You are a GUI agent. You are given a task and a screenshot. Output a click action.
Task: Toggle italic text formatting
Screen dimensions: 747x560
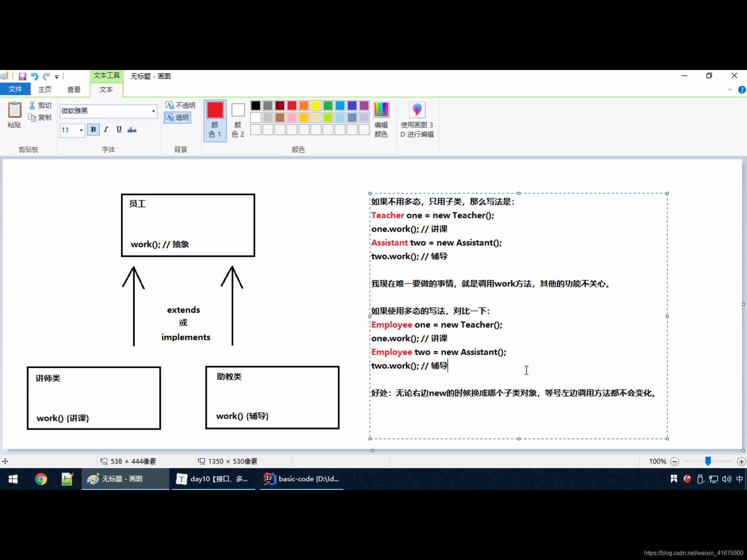106,129
